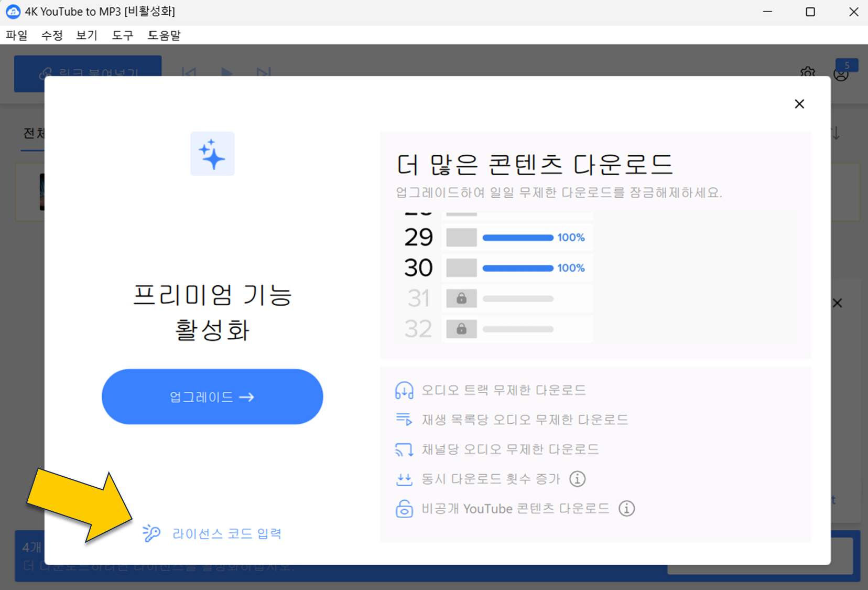868x590 pixels.
Task: Open the 도구 menu
Action: [123, 35]
